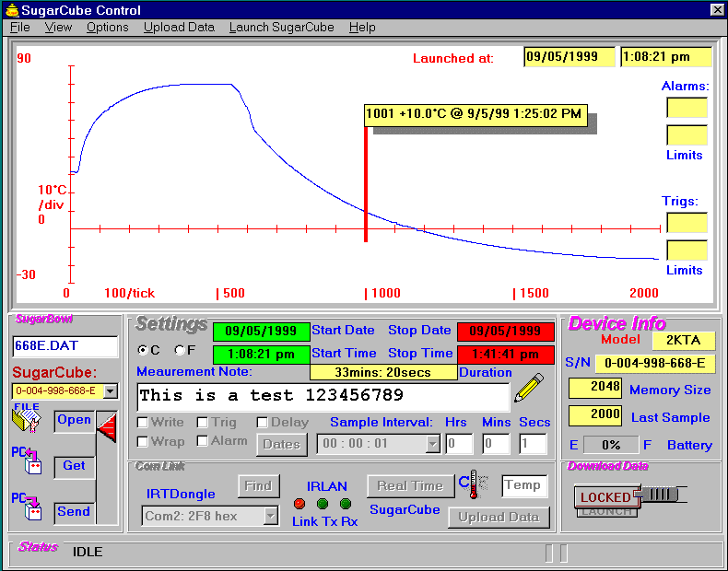This screenshot has height=571, width=728.
Task: Click the second Alarms limit yellow box
Action: coord(687,135)
